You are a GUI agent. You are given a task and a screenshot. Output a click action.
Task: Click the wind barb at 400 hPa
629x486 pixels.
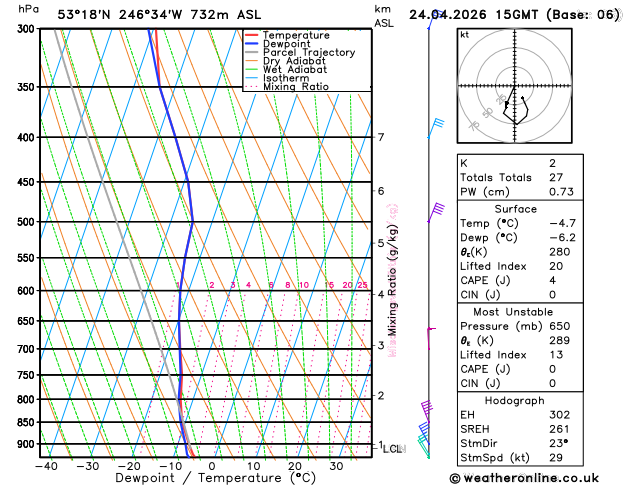(436, 128)
